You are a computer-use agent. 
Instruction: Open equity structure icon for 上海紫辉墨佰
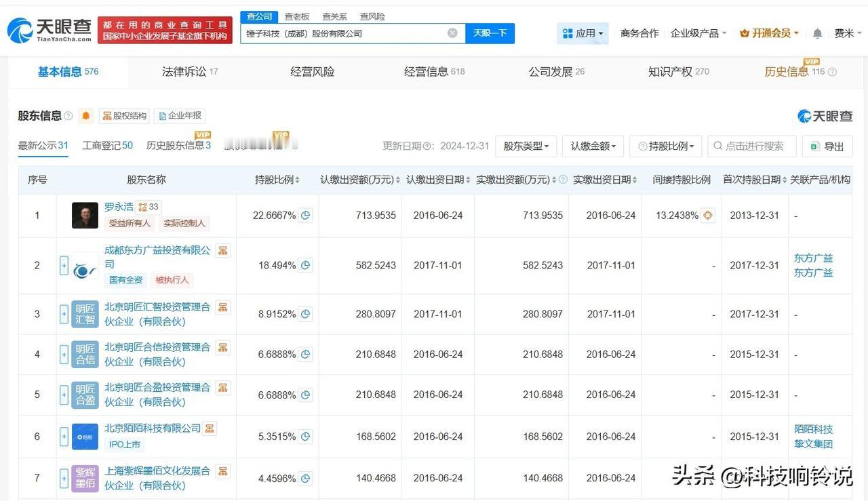point(222,471)
